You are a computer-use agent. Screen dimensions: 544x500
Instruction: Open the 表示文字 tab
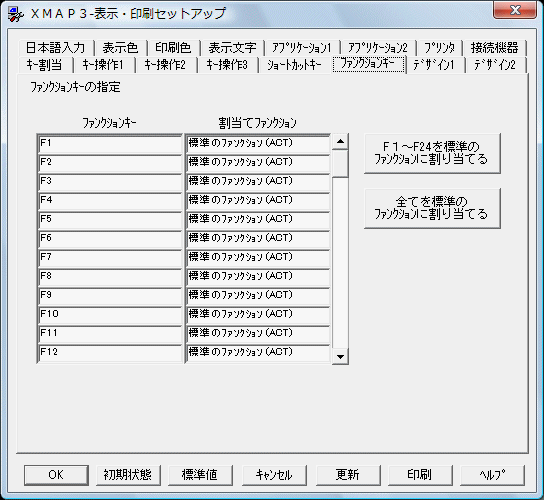pos(232,48)
